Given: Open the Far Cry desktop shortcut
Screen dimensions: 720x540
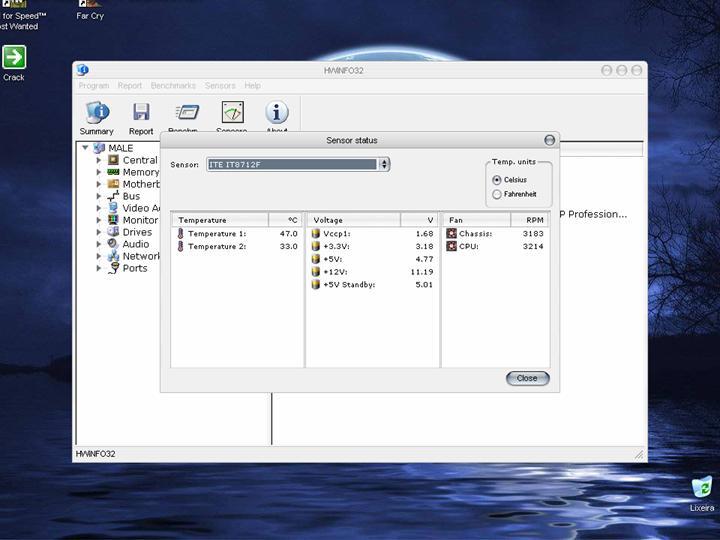Looking at the screenshot, I should point(90,10).
